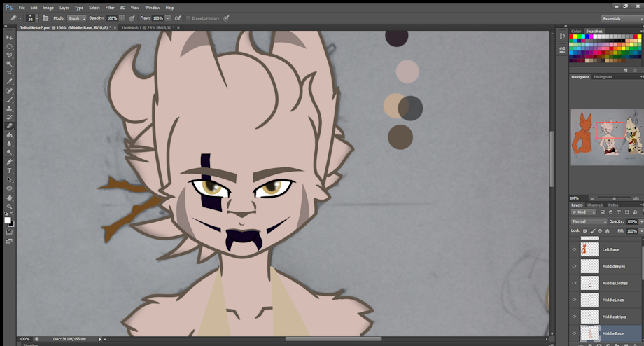Enable the Erase to History checkbox
Image resolution: width=644 pixels, height=346 pixels.
pos(188,18)
